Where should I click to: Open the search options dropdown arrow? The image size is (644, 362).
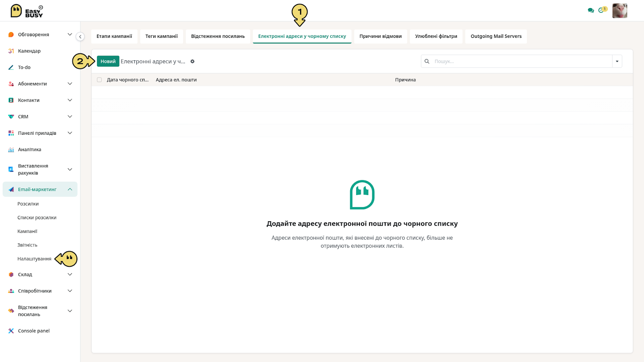pos(617,62)
